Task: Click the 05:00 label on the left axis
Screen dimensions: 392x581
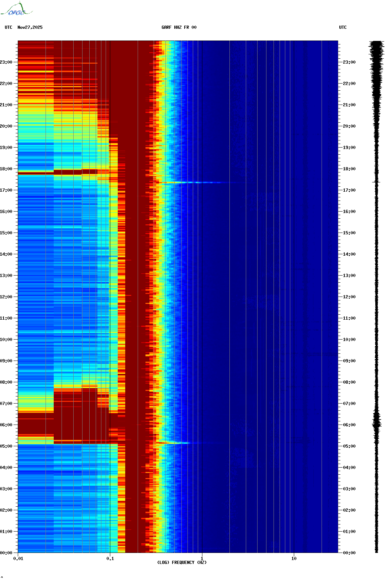Action: [6, 446]
